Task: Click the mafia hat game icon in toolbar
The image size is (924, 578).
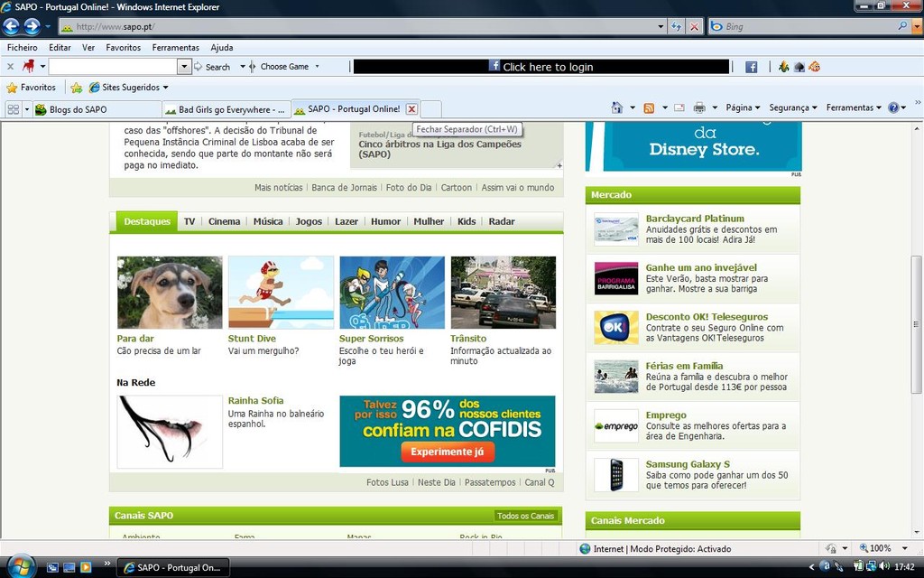Action: point(799,67)
